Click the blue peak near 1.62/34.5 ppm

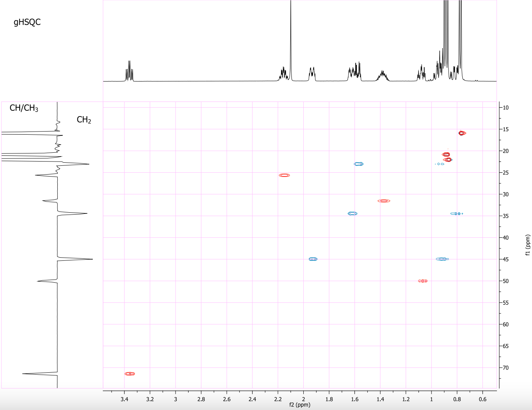(352, 213)
